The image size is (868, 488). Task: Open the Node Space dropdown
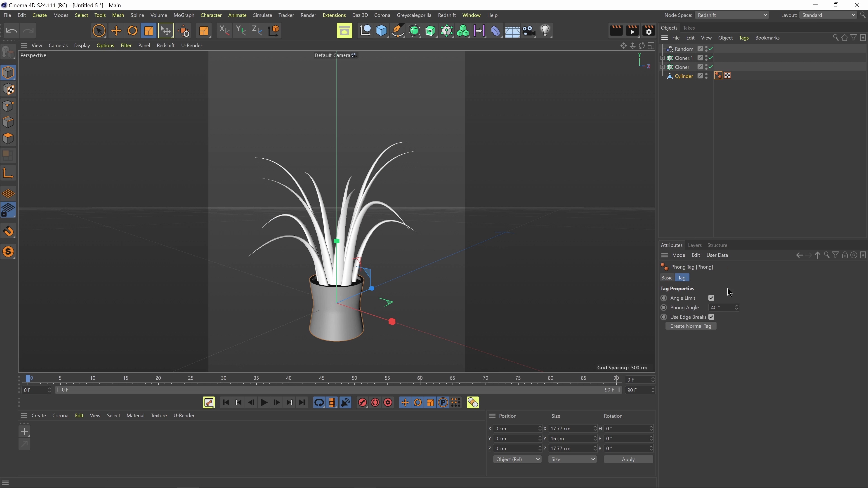pyautogui.click(x=731, y=15)
